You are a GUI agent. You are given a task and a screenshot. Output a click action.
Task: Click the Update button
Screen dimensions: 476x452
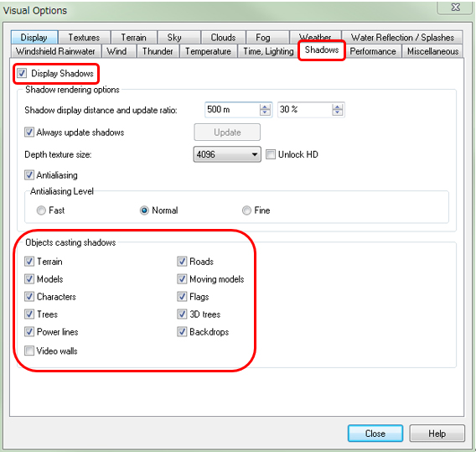click(227, 132)
